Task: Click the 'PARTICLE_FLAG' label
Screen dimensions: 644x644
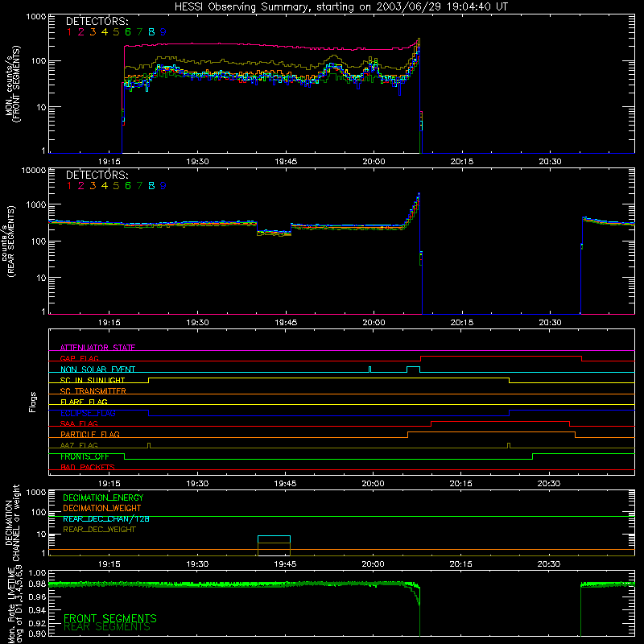Action: 90,434
